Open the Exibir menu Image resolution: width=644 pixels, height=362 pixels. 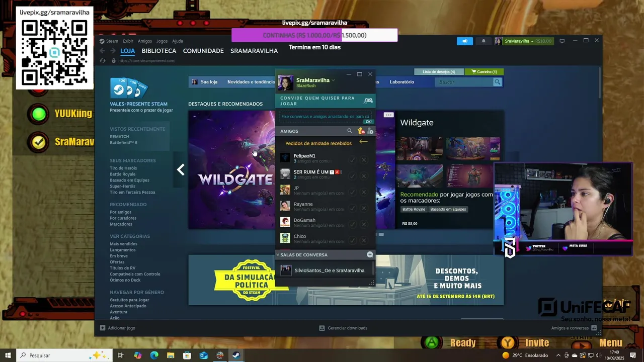(x=128, y=41)
